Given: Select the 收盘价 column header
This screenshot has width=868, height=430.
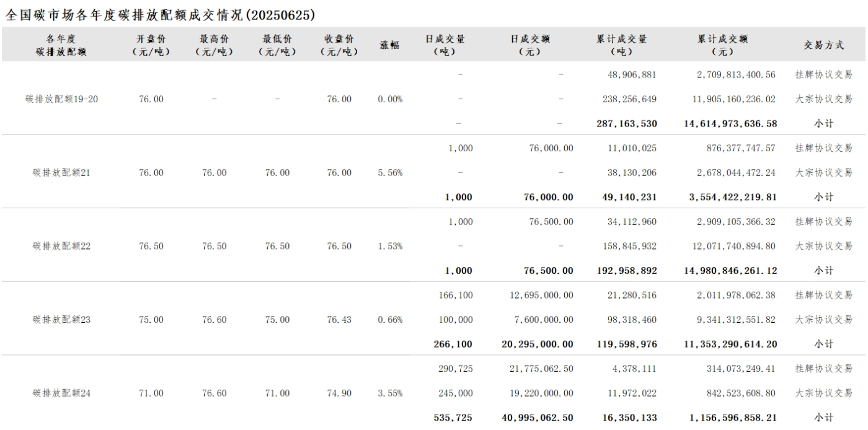Looking at the screenshot, I should point(339,45).
